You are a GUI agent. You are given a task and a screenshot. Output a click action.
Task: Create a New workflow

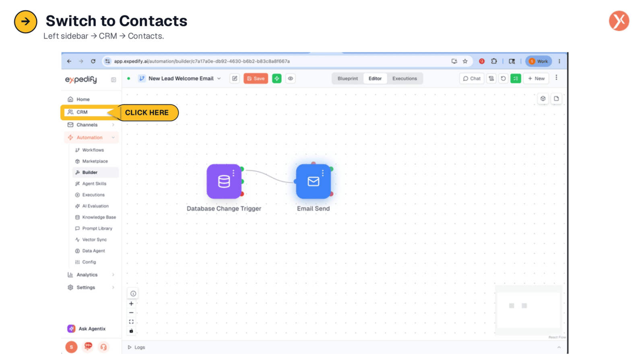536,78
